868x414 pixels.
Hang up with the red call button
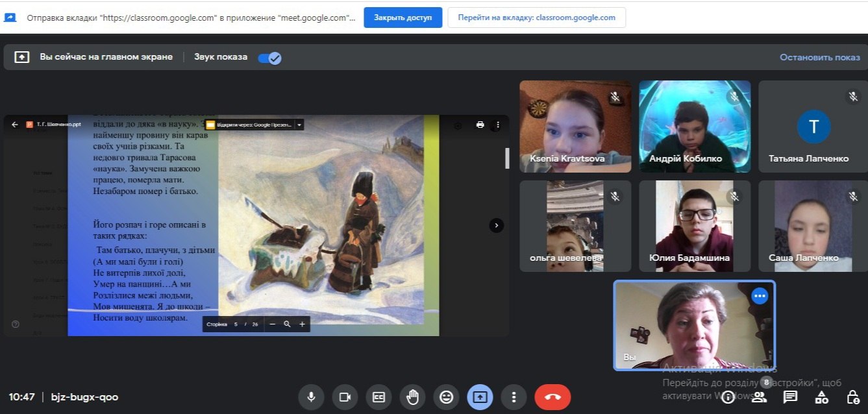(x=552, y=396)
